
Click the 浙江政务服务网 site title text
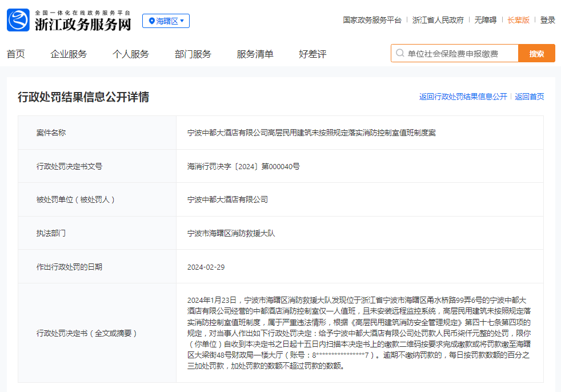point(83,25)
